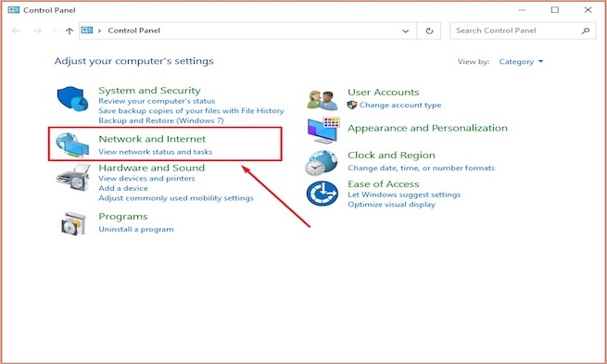Refresh the Control Panel view
The width and height of the screenshot is (607, 364).
coord(429,31)
